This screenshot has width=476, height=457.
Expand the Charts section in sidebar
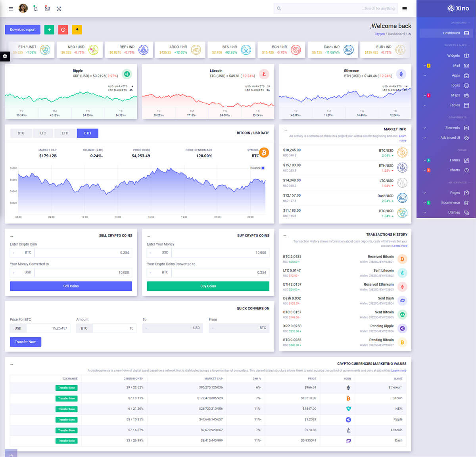[x=455, y=170]
